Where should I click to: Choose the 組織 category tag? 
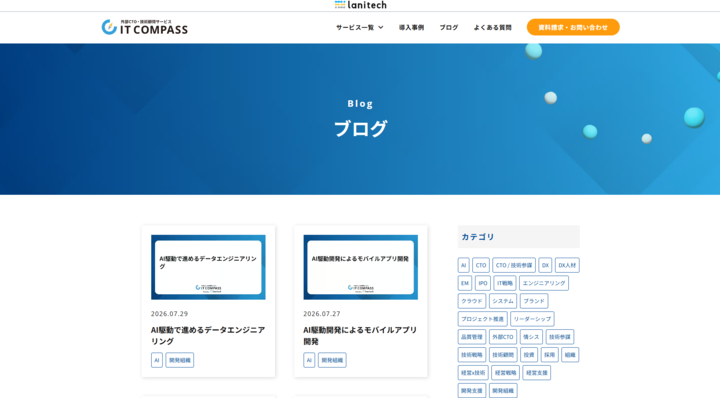click(x=570, y=354)
